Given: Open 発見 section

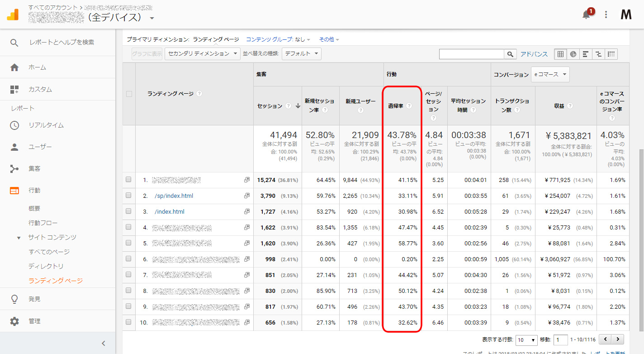Looking at the screenshot, I should [x=34, y=299].
